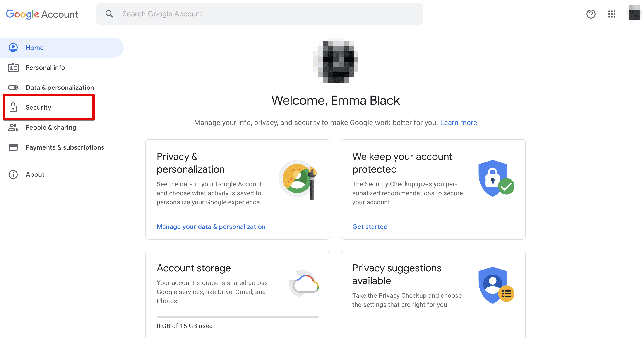The height and width of the screenshot is (338, 644).
Task: Open the Home section
Action: [x=35, y=47]
